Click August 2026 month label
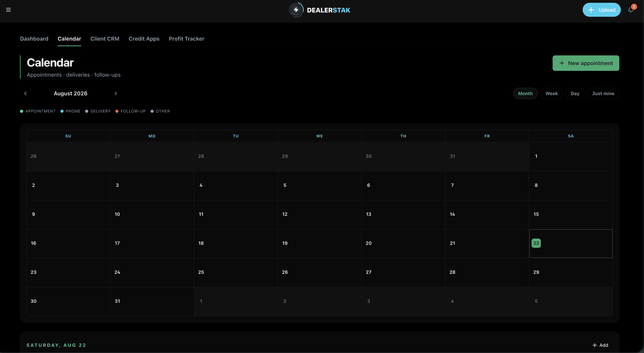Viewport: 644px width, 353px height. tap(71, 93)
